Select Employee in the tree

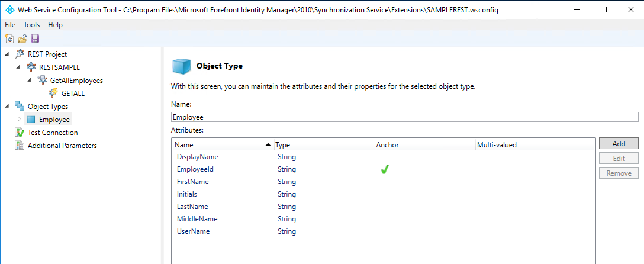tap(54, 120)
